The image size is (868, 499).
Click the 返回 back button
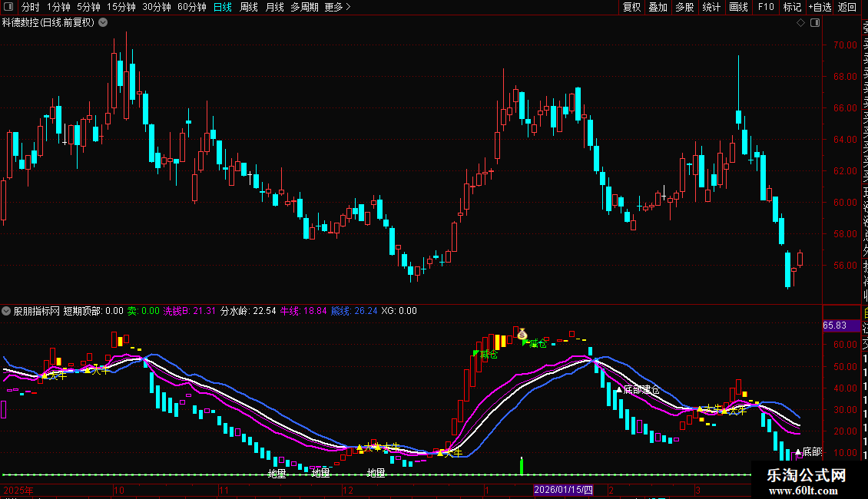pos(847,7)
